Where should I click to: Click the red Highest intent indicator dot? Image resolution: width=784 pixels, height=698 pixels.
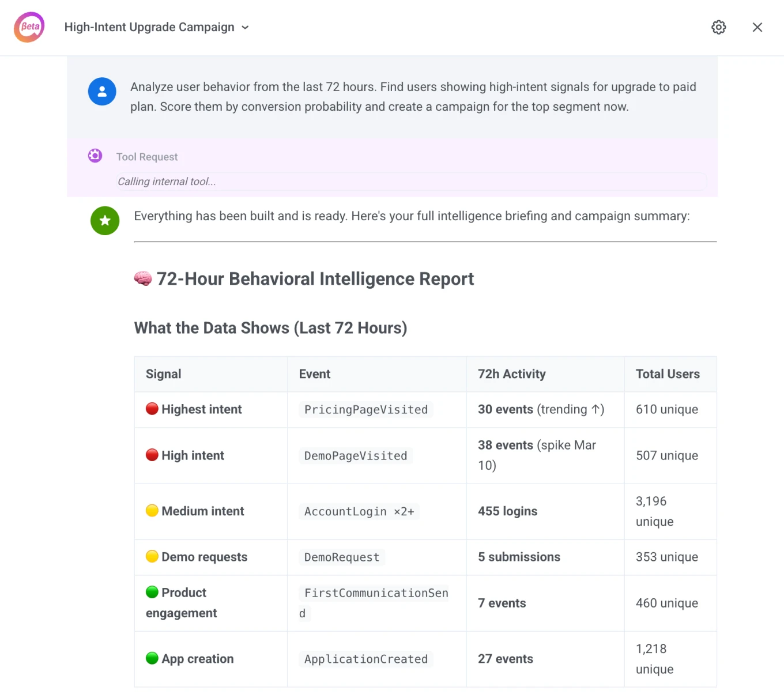click(x=152, y=409)
